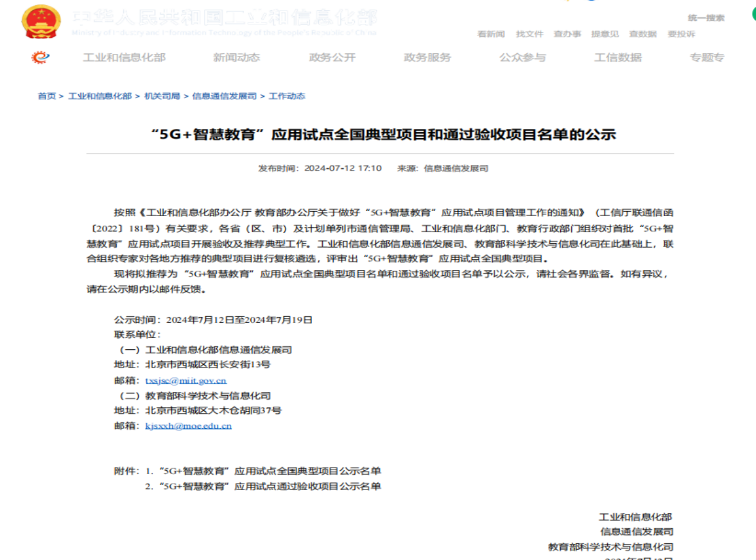Open the 工业和信息化部 navigation menu

(x=124, y=58)
